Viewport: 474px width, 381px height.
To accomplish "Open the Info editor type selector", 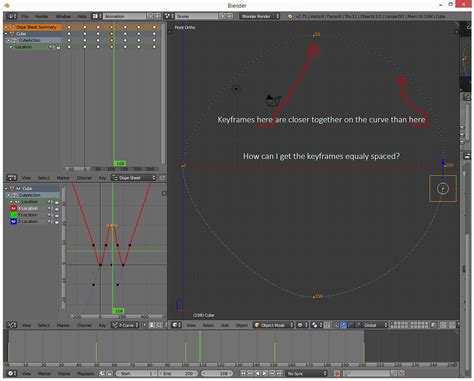I will click(12, 16).
